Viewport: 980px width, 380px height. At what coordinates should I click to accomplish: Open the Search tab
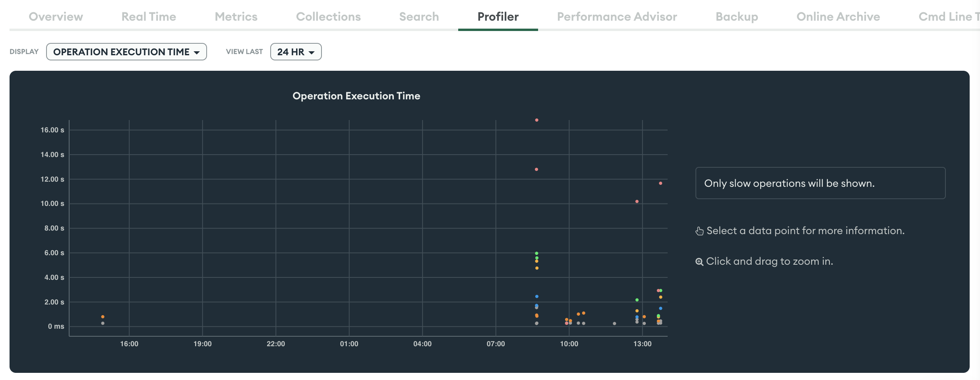(x=419, y=17)
